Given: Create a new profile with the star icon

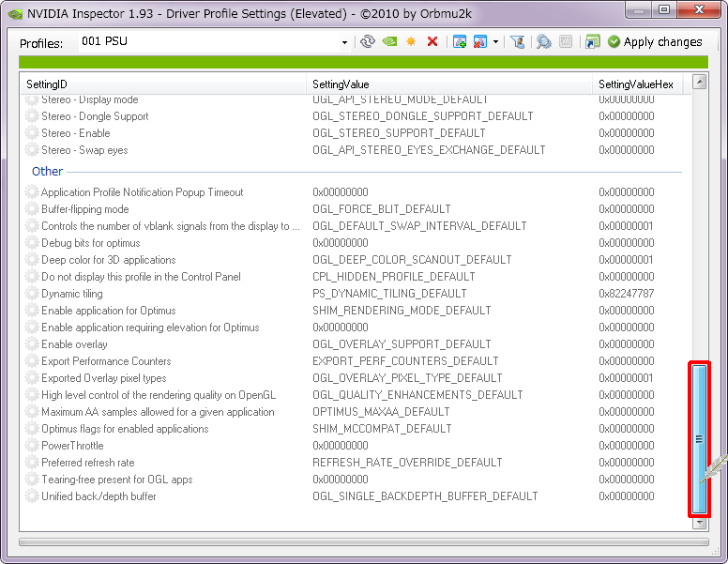Looking at the screenshot, I should tap(411, 42).
